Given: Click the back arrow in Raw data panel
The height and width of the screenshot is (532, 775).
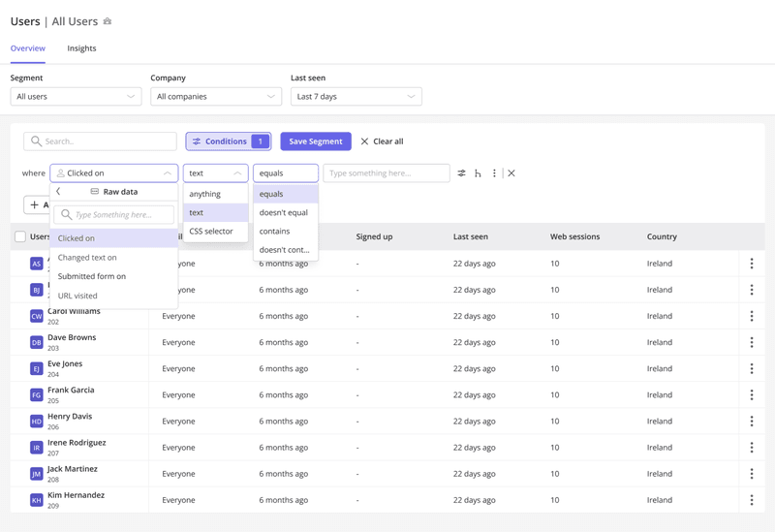Looking at the screenshot, I should (58, 192).
